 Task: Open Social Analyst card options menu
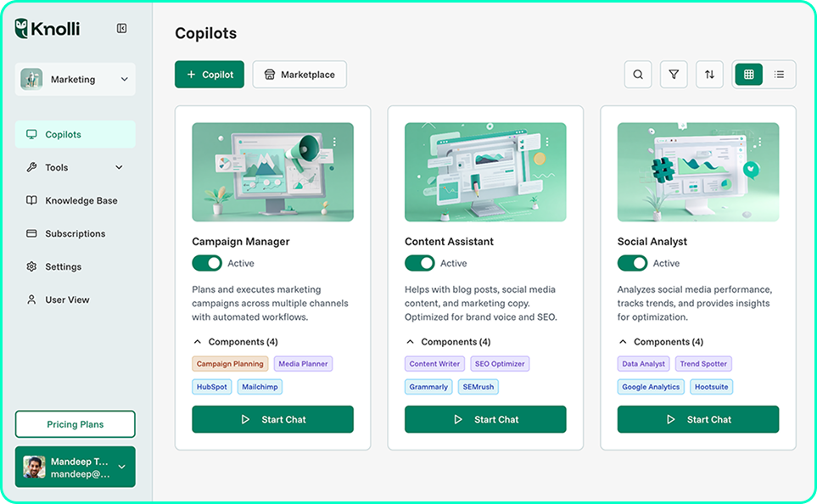(760, 142)
